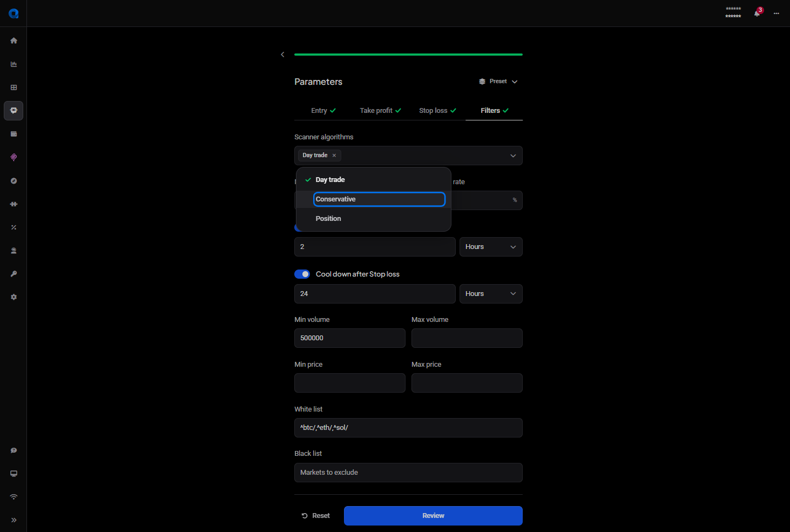Open the three-dot menu in the top bar
The width and height of the screenshot is (790, 532).
click(x=777, y=14)
